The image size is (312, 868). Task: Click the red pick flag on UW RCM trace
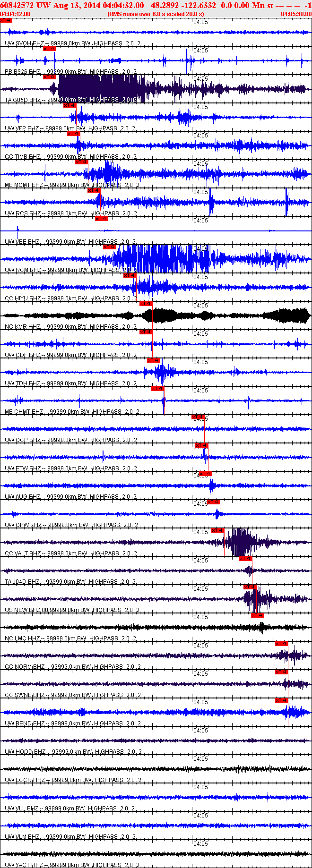click(109, 247)
